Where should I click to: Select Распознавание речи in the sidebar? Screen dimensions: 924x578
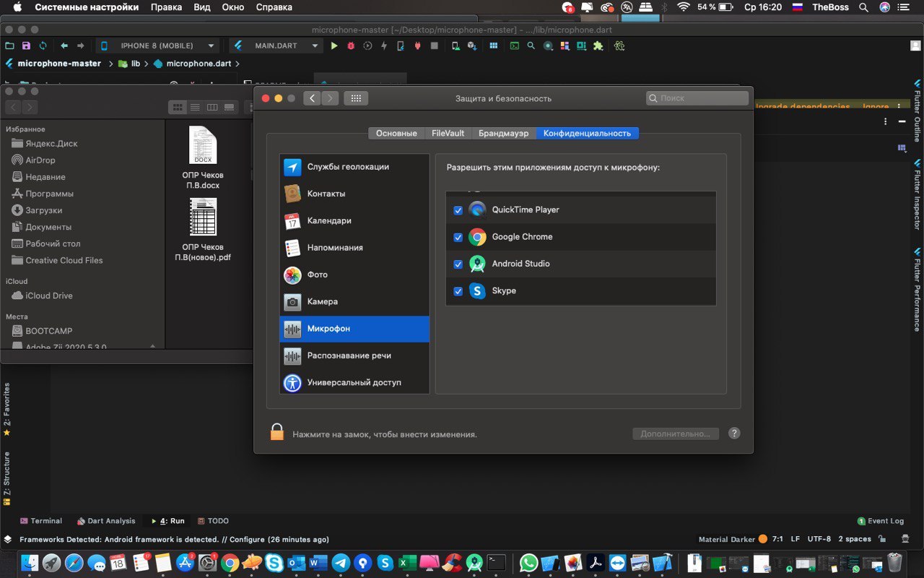354,355
